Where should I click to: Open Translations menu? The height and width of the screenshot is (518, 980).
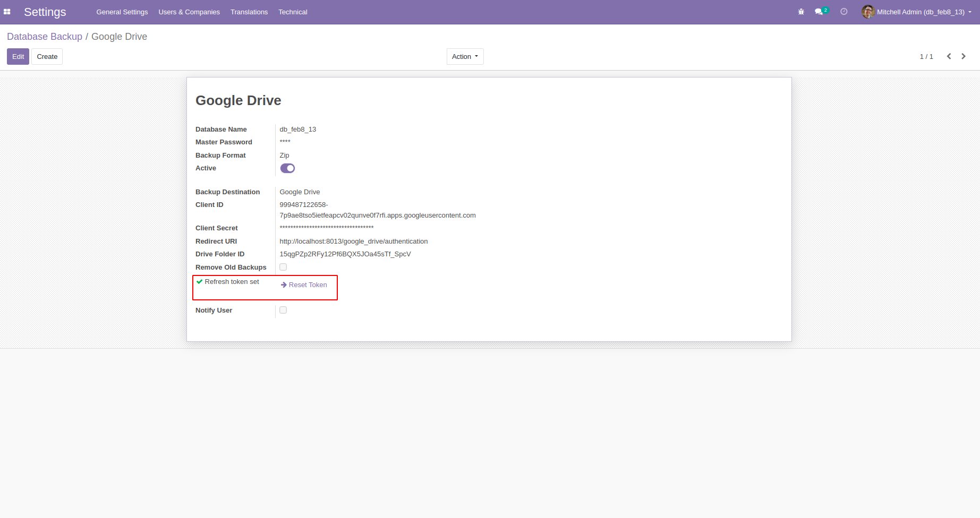click(249, 12)
